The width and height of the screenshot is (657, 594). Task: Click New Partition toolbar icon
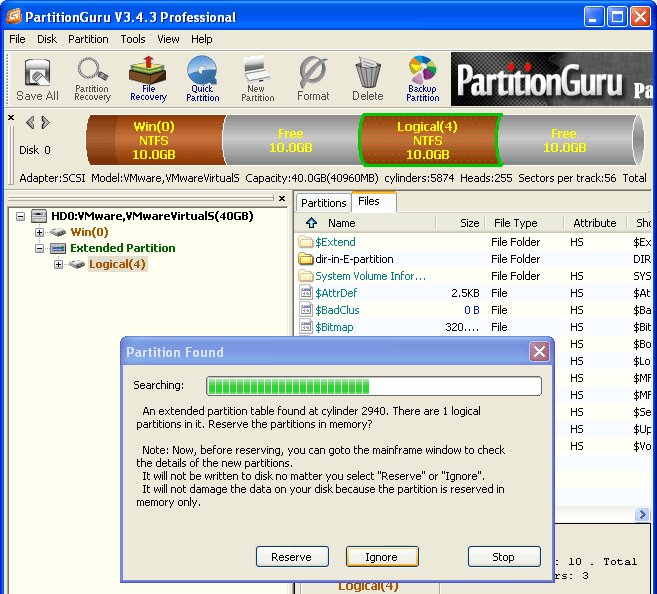[257, 80]
